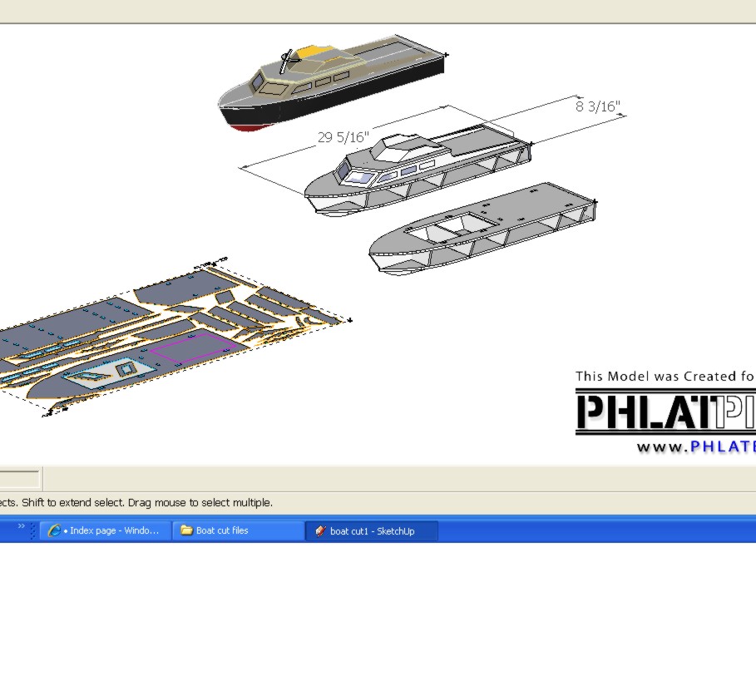The height and width of the screenshot is (700, 756).
Task: Click the www.PHLAT website address text
Action: coord(696,447)
